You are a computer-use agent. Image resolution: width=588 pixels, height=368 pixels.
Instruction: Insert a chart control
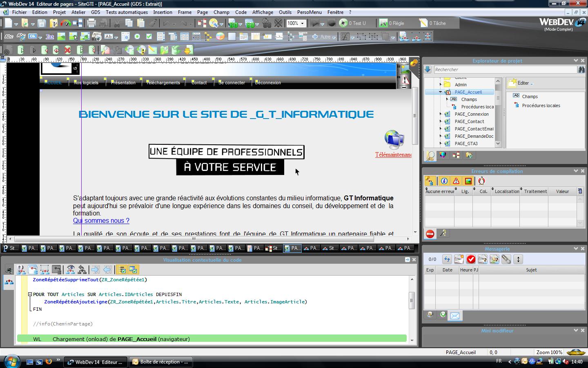(x=220, y=37)
